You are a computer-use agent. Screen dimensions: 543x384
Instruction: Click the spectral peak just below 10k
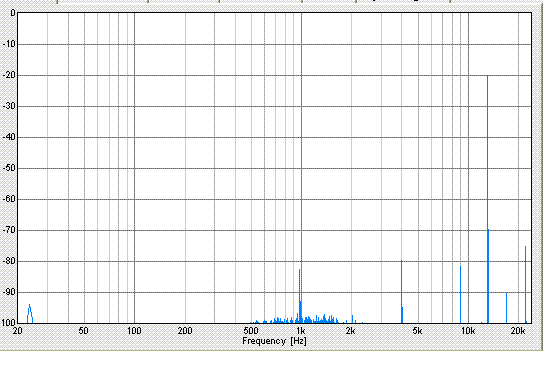(460, 294)
